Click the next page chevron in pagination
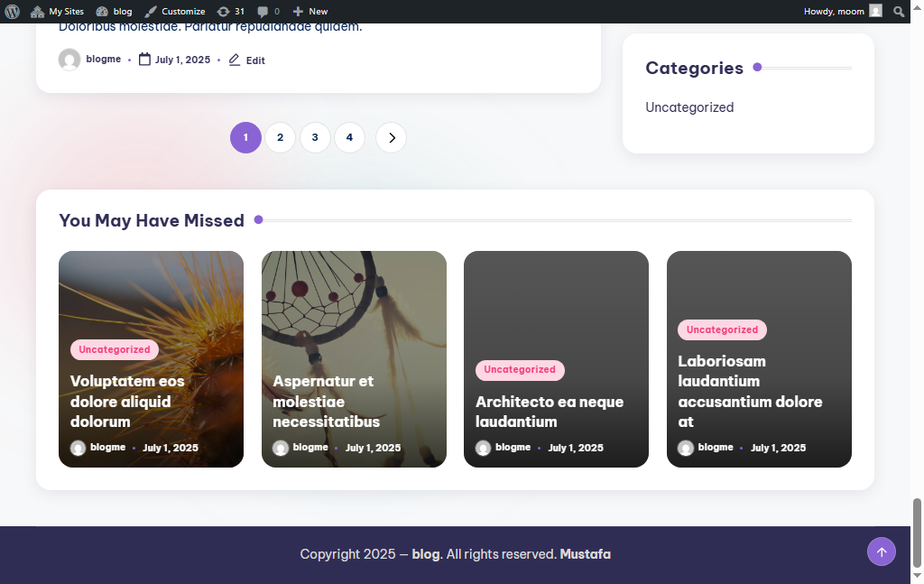The image size is (924, 584). [391, 137]
